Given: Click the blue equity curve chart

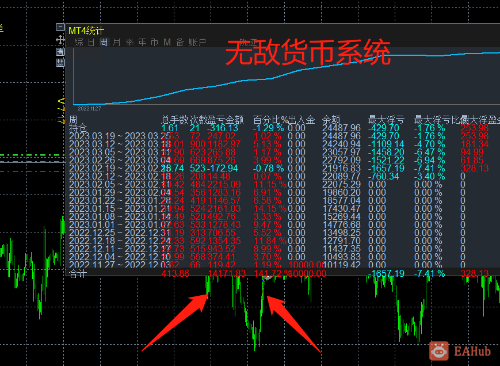Looking at the screenshot, I should click(286, 76).
